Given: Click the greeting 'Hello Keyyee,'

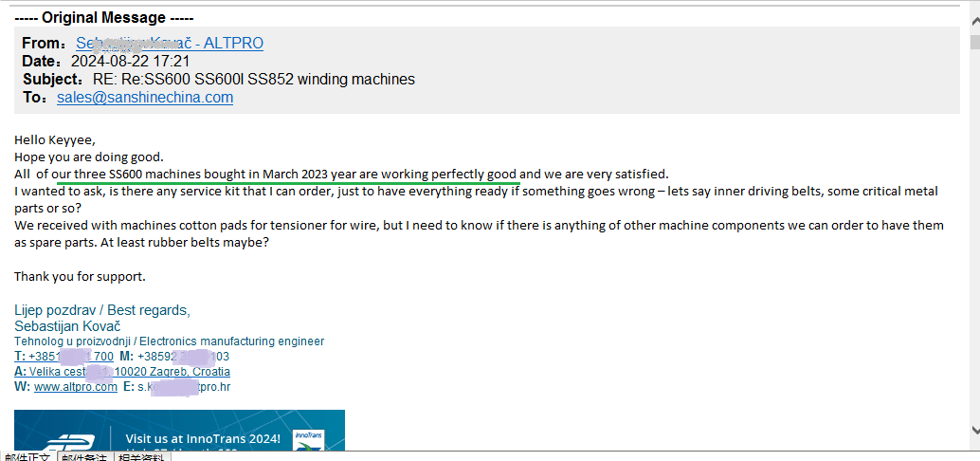Looking at the screenshot, I should coord(55,139).
